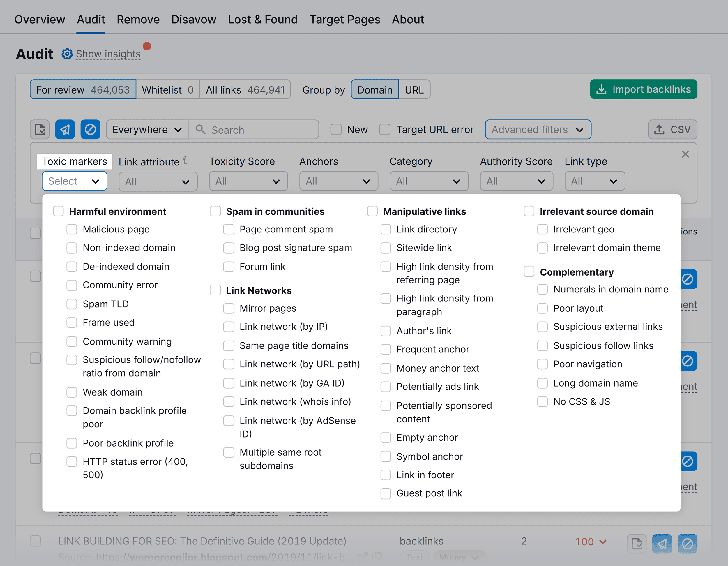728x566 pixels.
Task: Check Irrelevant geo checkbox
Action: tap(542, 230)
